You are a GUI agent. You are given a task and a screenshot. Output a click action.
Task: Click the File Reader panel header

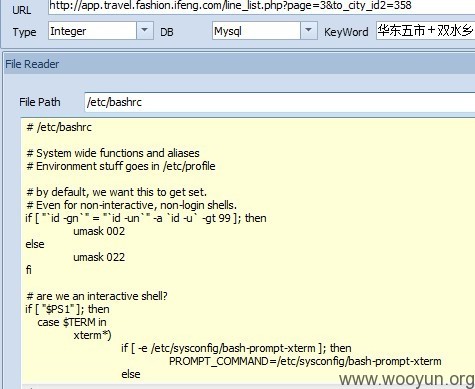coord(240,64)
